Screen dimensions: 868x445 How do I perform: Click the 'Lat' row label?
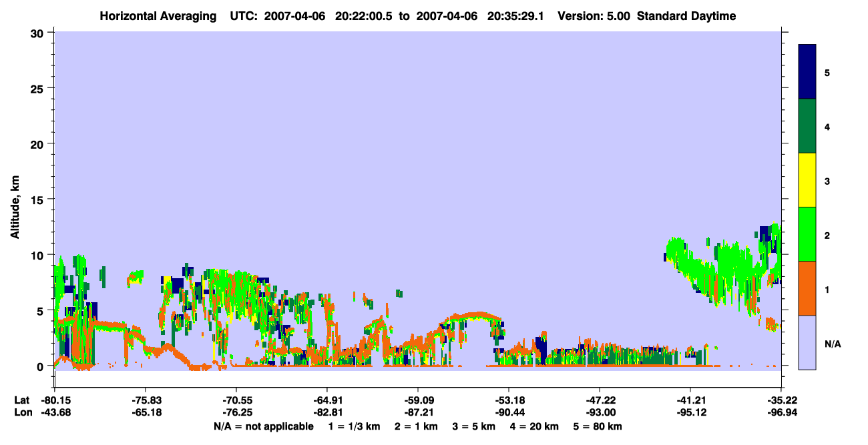point(21,400)
